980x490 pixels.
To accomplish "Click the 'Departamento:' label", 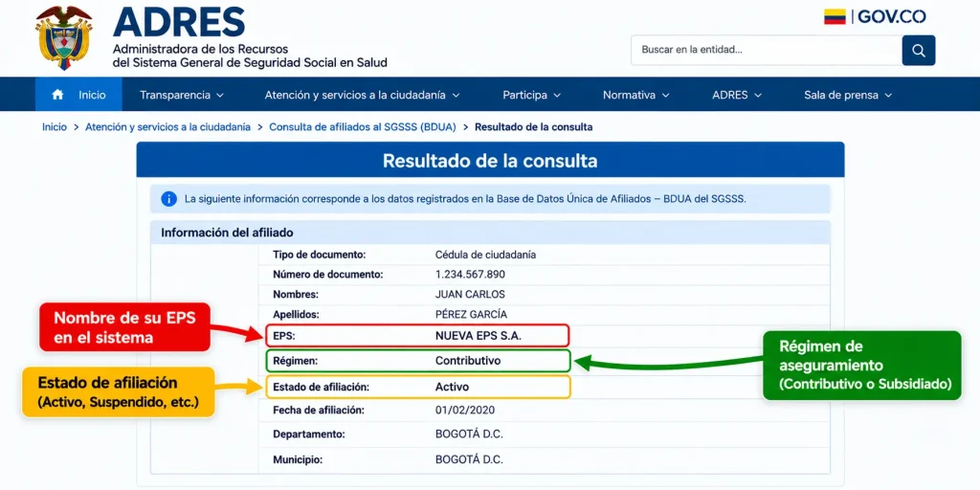I will click(x=309, y=434).
